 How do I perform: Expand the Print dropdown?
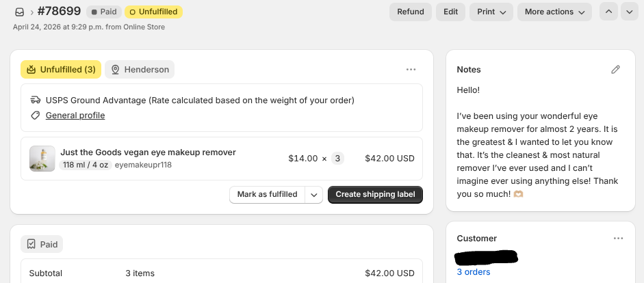tap(491, 12)
